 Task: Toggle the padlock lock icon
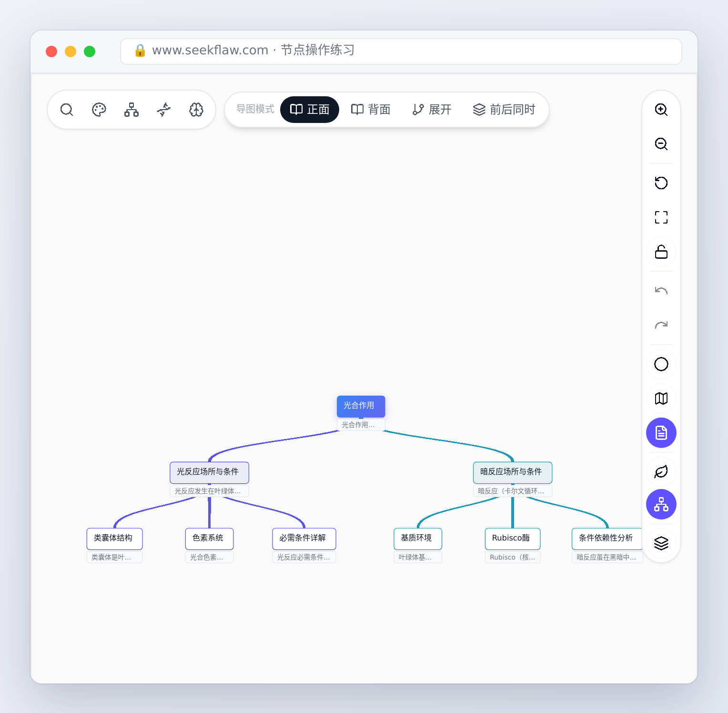click(x=661, y=252)
